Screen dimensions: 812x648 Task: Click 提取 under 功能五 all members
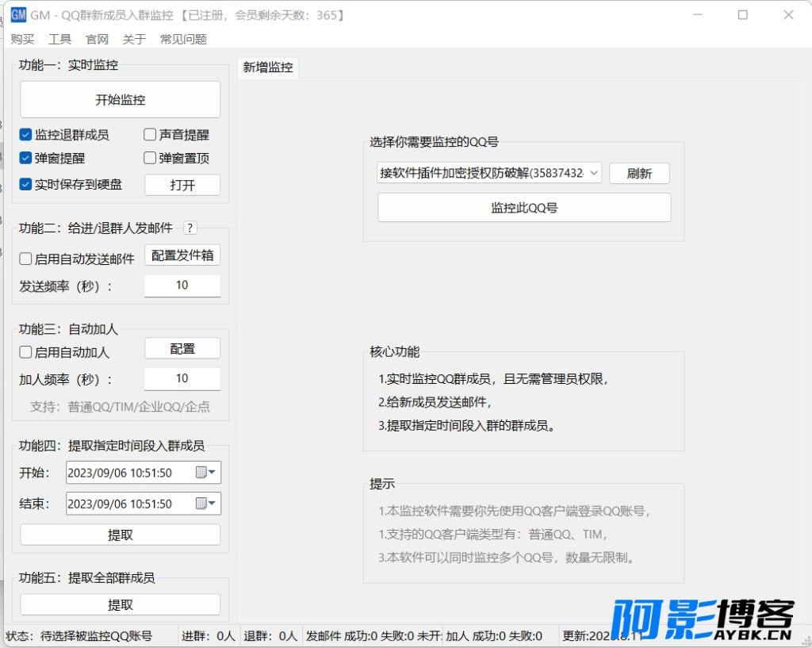click(121, 604)
